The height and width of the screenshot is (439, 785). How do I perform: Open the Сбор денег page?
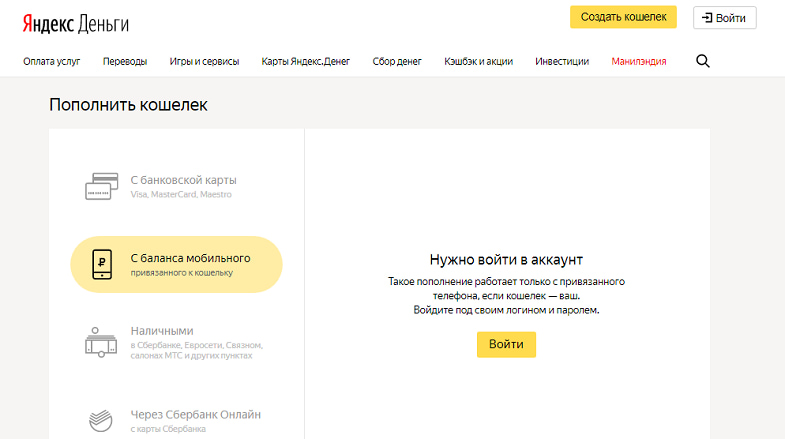coord(397,62)
